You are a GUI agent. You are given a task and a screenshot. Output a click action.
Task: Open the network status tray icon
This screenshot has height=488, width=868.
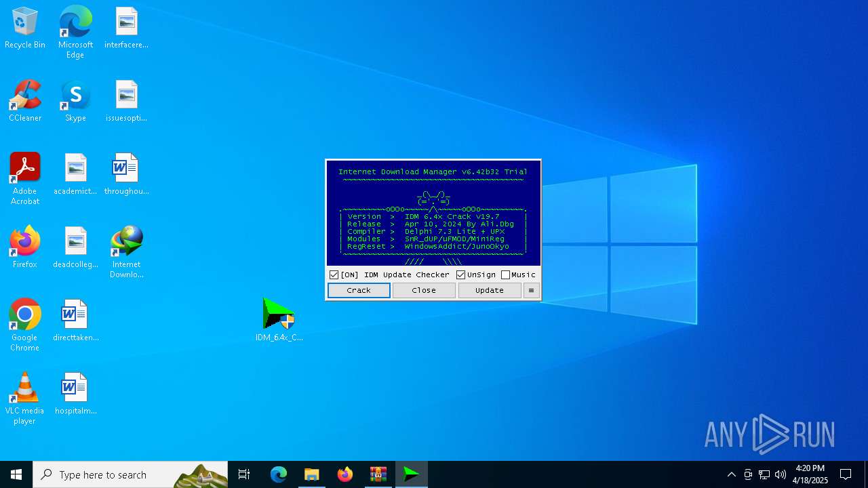(764, 474)
